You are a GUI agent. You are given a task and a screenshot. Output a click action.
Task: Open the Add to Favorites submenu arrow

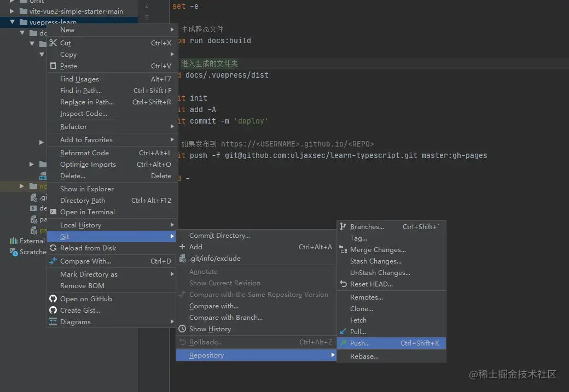tap(172, 139)
